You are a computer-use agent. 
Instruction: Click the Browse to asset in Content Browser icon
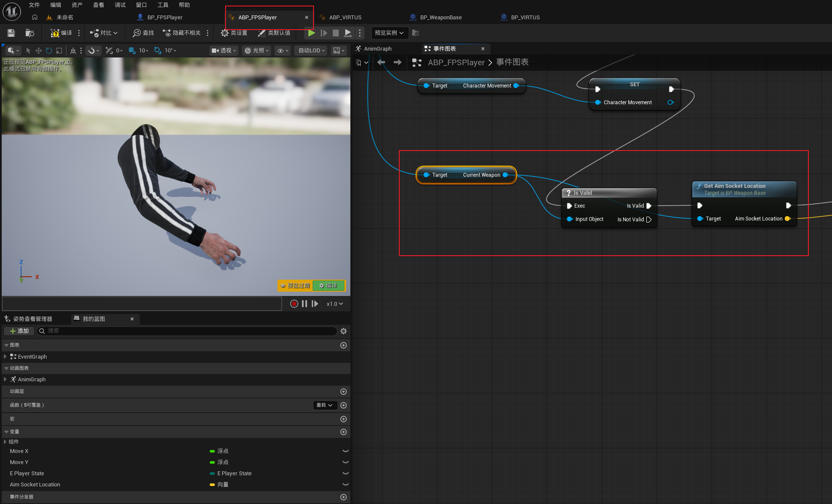pyautogui.click(x=30, y=33)
